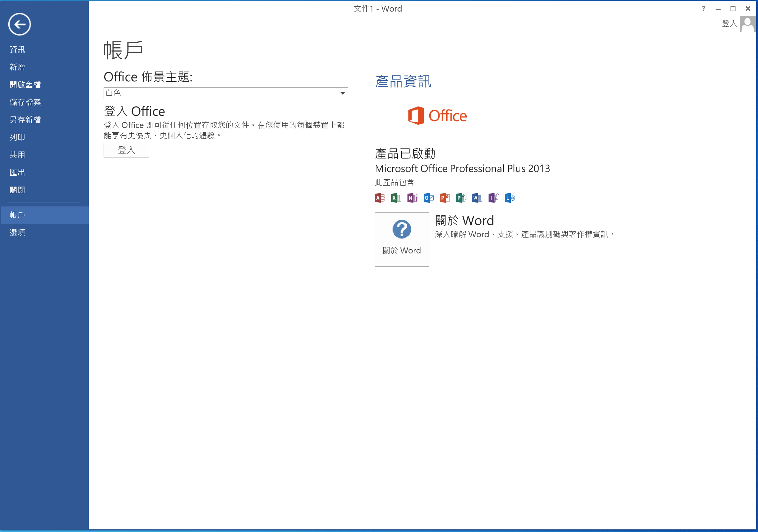Click the help question mark in title bar
This screenshot has width=758, height=532.
(703, 9)
